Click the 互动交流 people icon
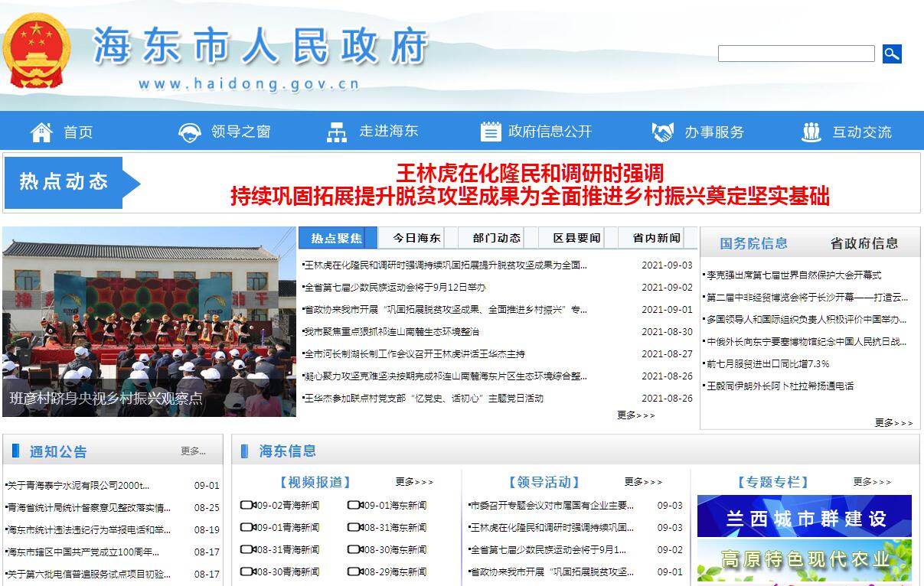Image resolution: width=924 pixels, height=586 pixels. pos(811,132)
